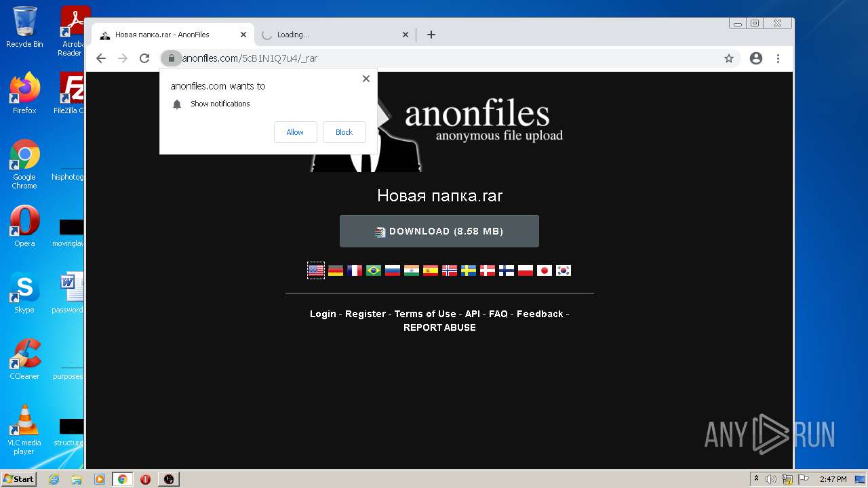Bookmark this page with the star
Screen dimensions: 868x488
(729, 58)
